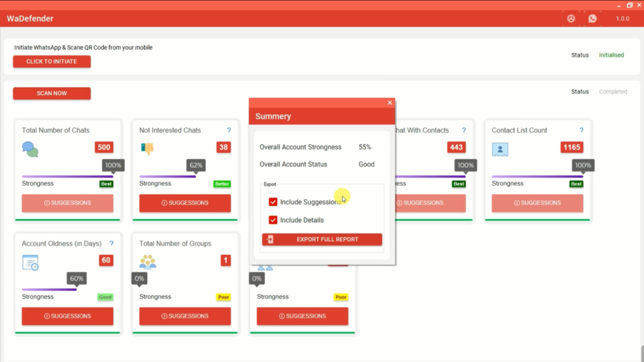Open suggestions for Account Oldness
Viewport: 644px width, 362px height.
(x=67, y=316)
